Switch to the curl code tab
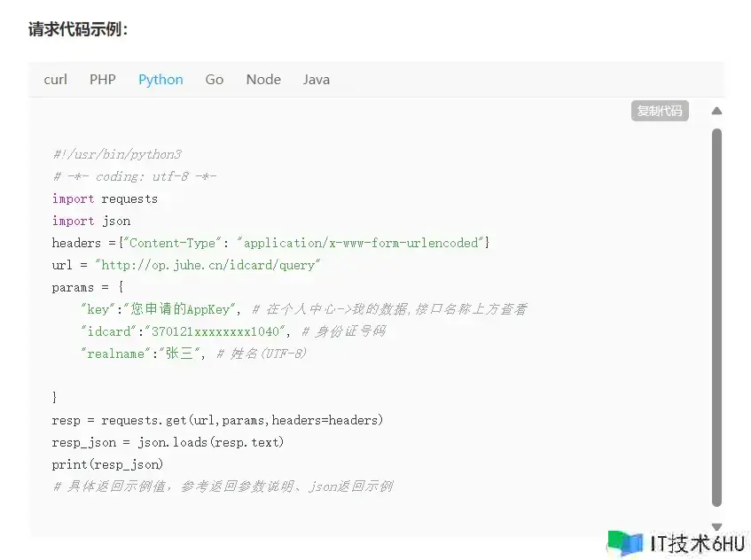The width and height of the screenshot is (751, 560). (x=56, y=80)
